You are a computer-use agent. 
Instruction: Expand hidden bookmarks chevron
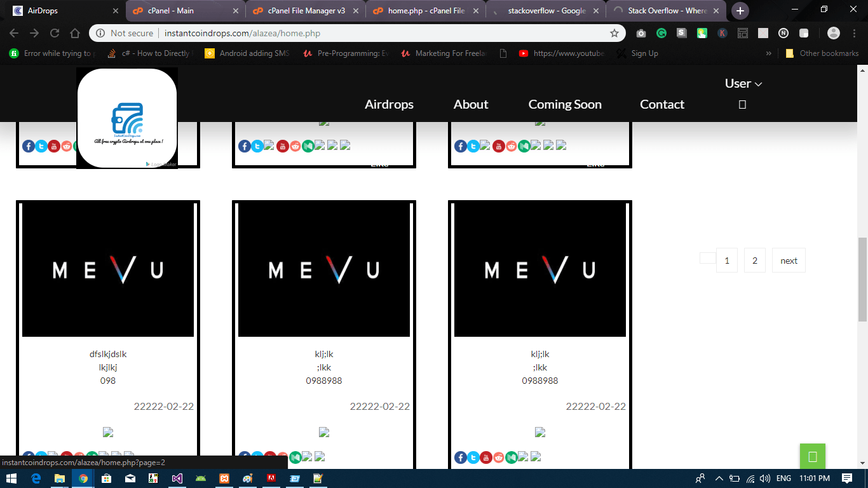click(x=769, y=53)
